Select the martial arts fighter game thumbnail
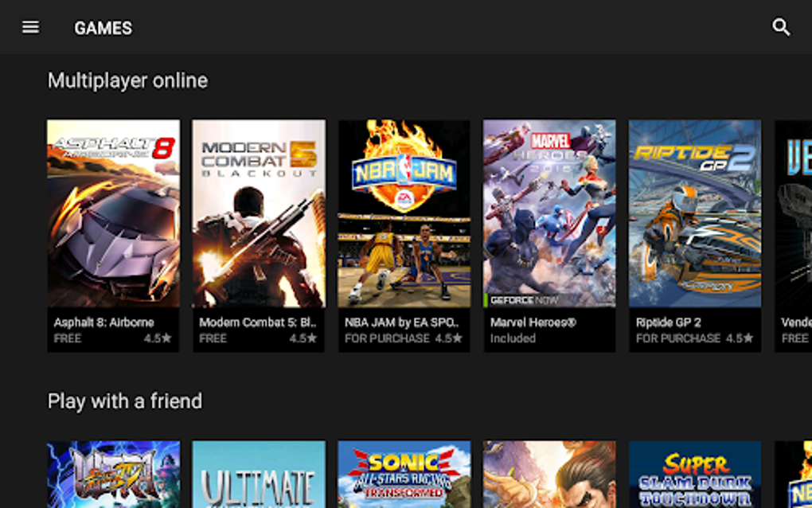Image resolution: width=812 pixels, height=508 pixels. point(549,475)
